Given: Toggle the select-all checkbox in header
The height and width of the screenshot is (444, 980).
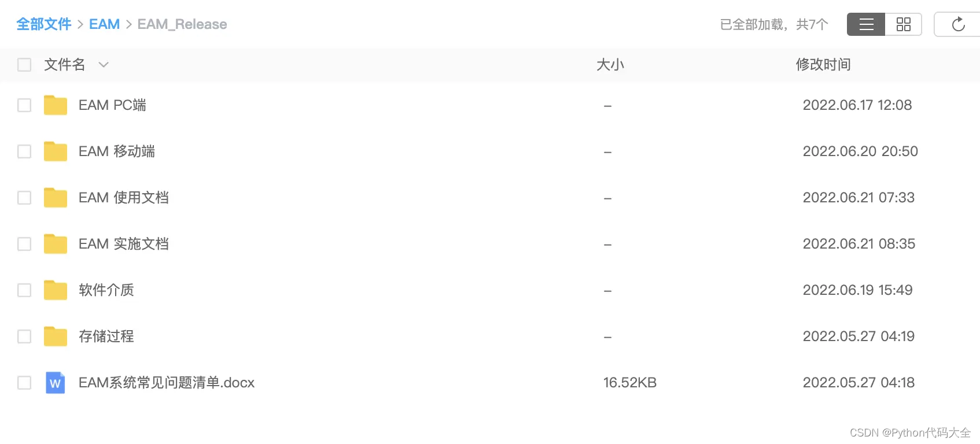Looking at the screenshot, I should pos(24,65).
